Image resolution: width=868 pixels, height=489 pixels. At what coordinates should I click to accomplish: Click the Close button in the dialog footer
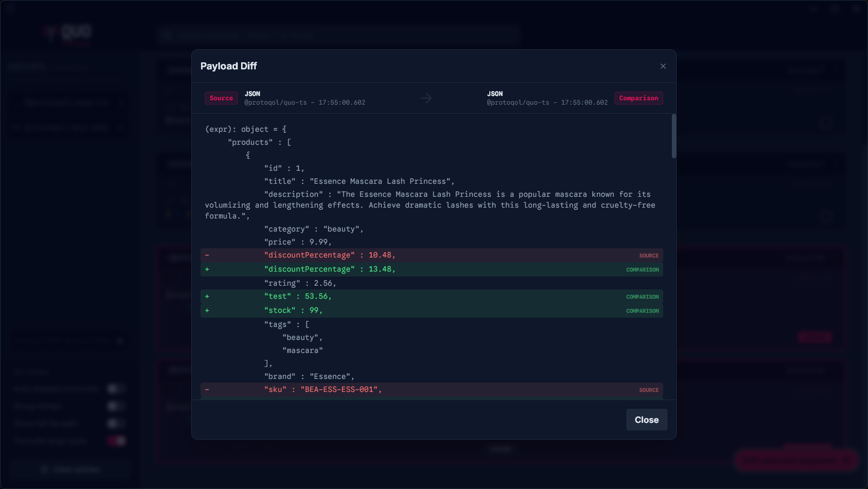pyautogui.click(x=647, y=420)
